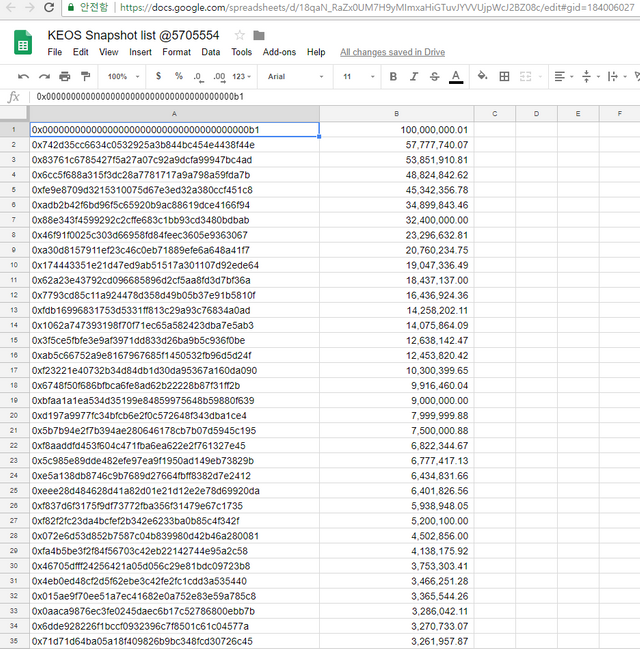Toggle italic formatting

414,77
